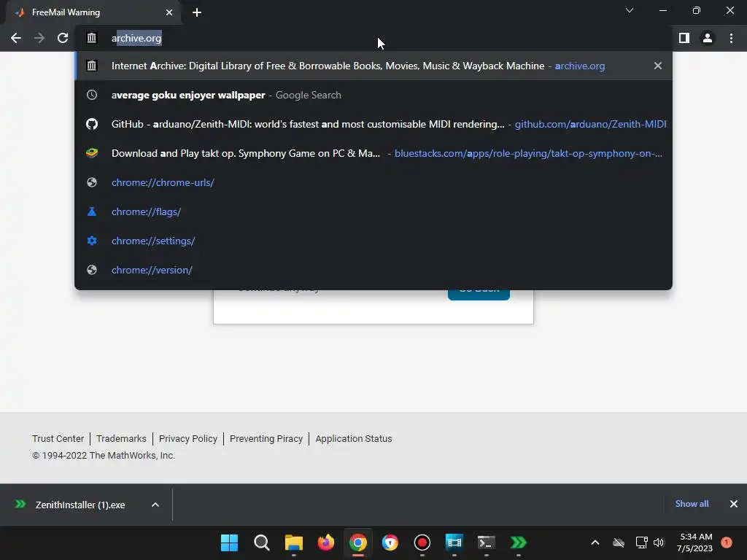Open the clock showing 5:34 AM
Viewport: 747px width, 560px height.
tap(695, 542)
